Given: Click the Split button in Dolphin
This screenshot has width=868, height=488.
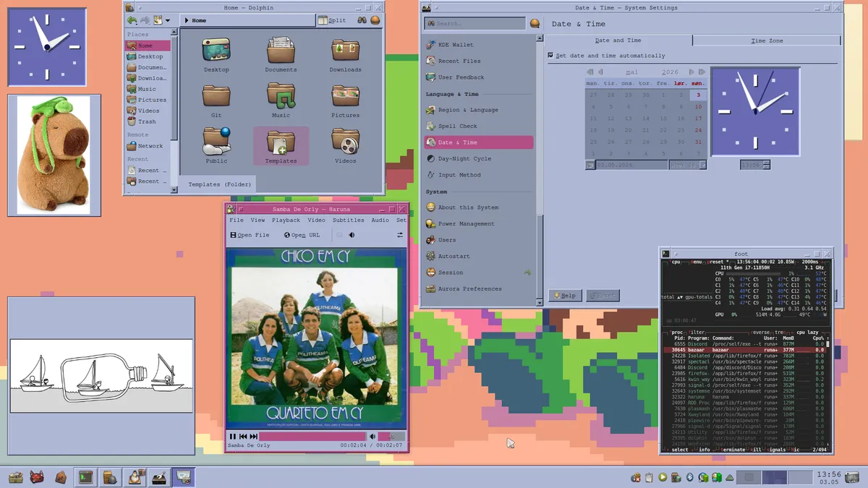Looking at the screenshot, I should click(x=332, y=20).
